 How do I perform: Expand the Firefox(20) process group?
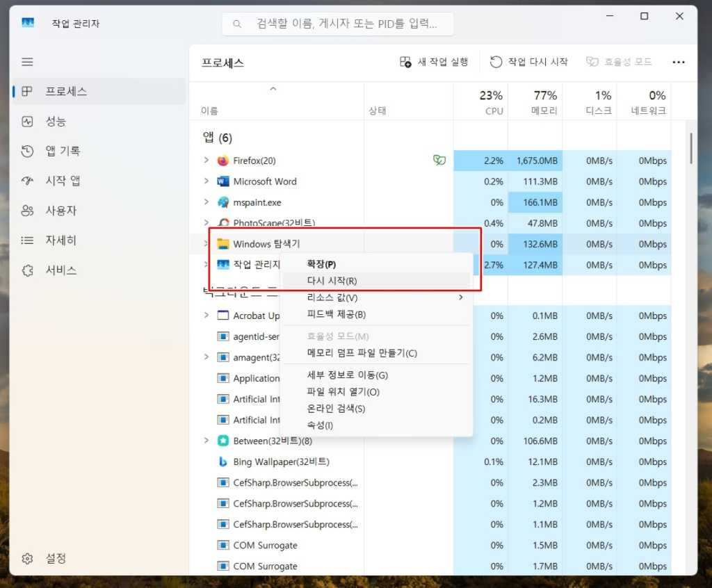205,160
